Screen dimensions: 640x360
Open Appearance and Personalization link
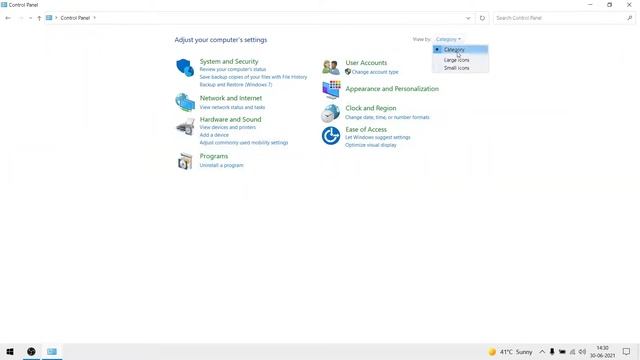[392, 89]
